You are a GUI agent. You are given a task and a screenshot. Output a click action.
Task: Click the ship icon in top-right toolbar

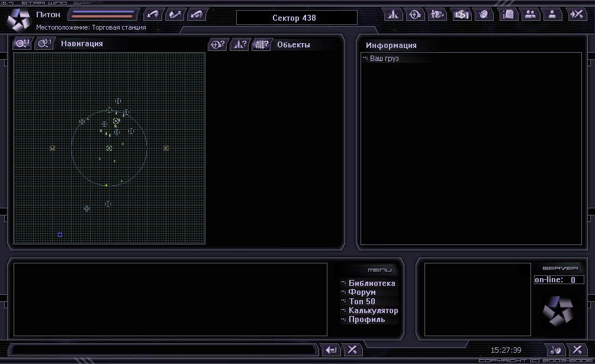[x=393, y=15]
